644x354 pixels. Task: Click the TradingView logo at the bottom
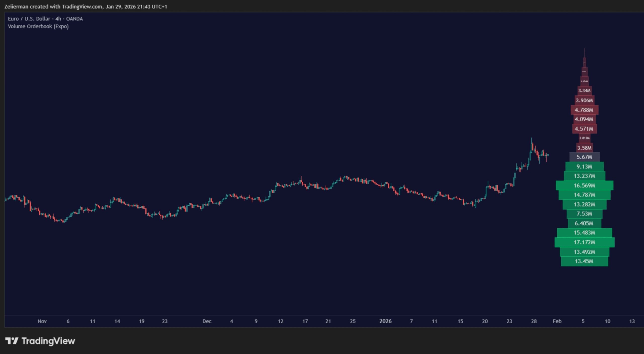(x=40, y=341)
